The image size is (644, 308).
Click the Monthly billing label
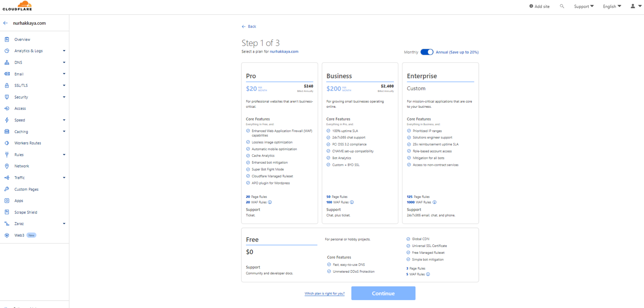[411, 52]
